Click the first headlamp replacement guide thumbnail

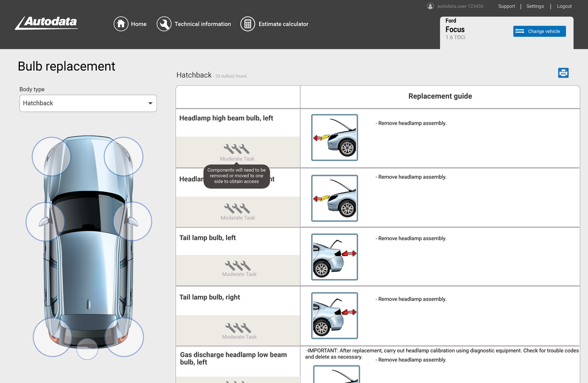(x=335, y=137)
